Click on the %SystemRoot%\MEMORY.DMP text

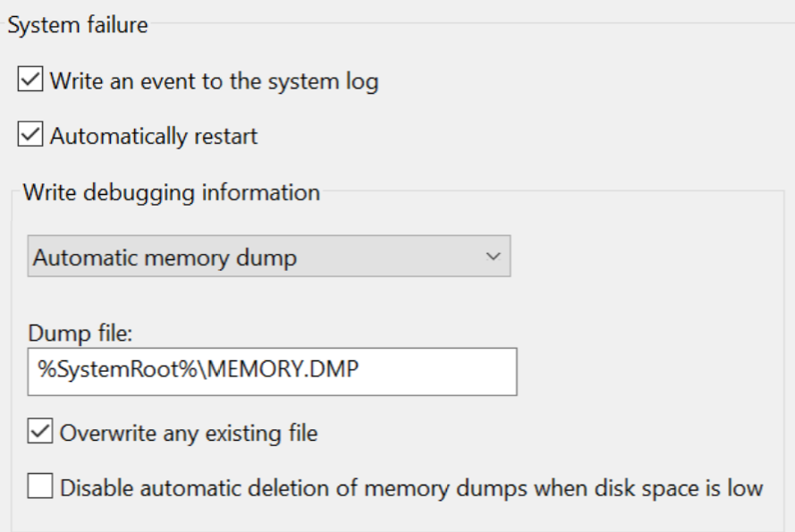[x=199, y=368]
